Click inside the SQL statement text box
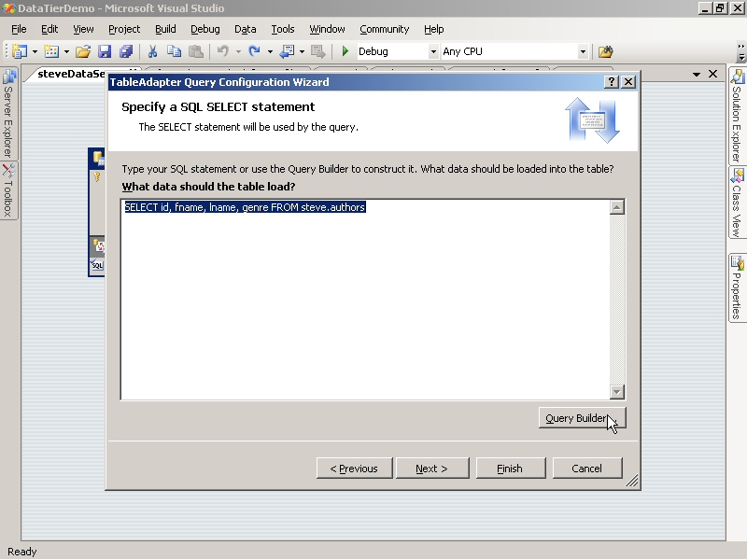This screenshot has height=560, width=747. click(365, 300)
